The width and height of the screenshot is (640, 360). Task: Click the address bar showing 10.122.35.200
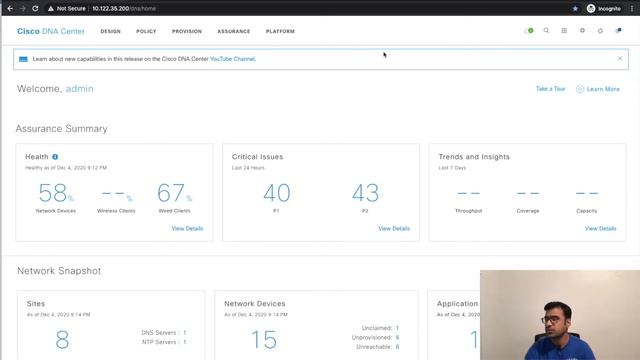124,8
